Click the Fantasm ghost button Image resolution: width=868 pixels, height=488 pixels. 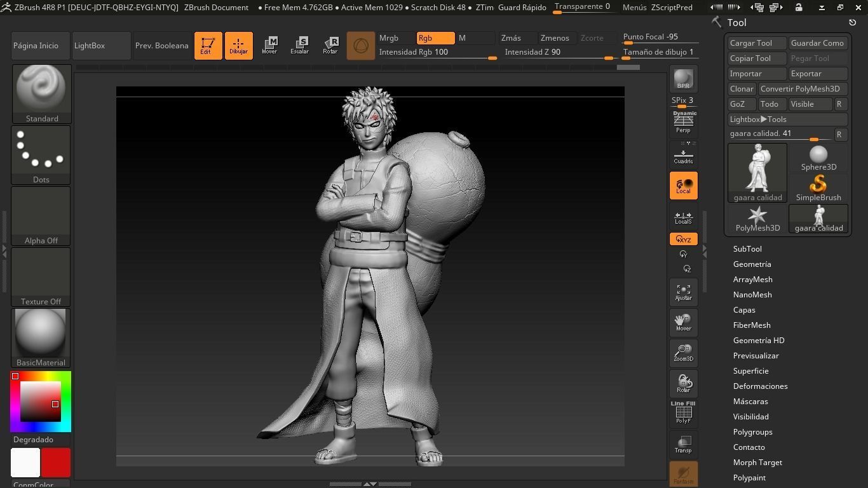[x=684, y=474]
